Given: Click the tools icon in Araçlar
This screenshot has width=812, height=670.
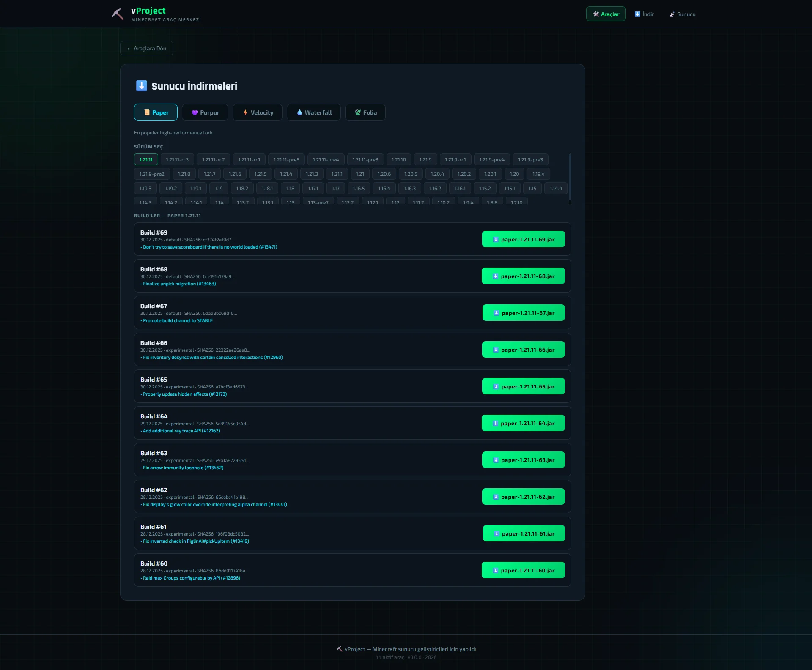Looking at the screenshot, I should (x=596, y=14).
